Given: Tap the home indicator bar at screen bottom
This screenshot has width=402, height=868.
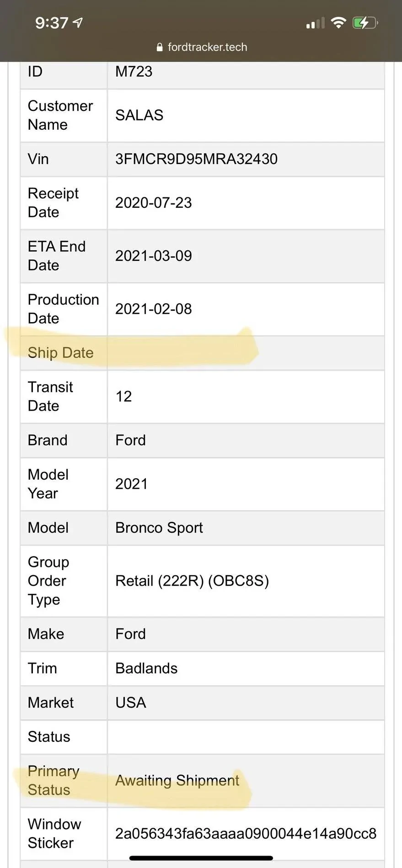Looking at the screenshot, I should point(201,857).
